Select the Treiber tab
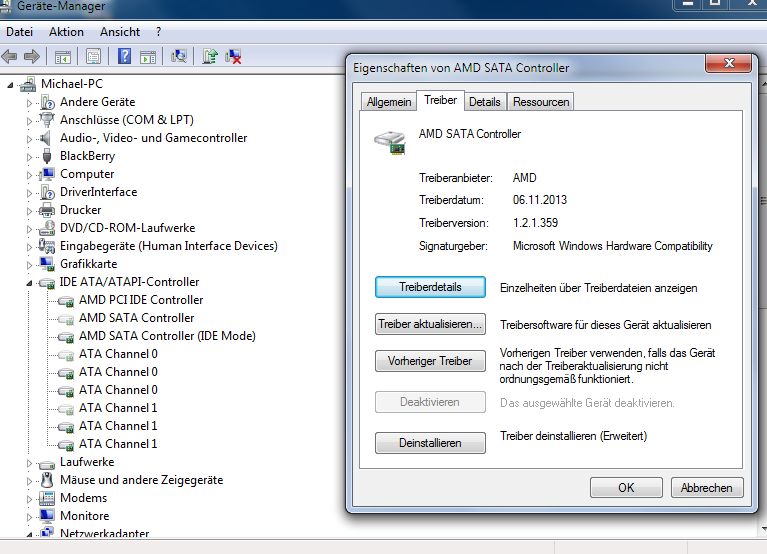Image resolution: width=767 pixels, height=554 pixels. click(441, 100)
